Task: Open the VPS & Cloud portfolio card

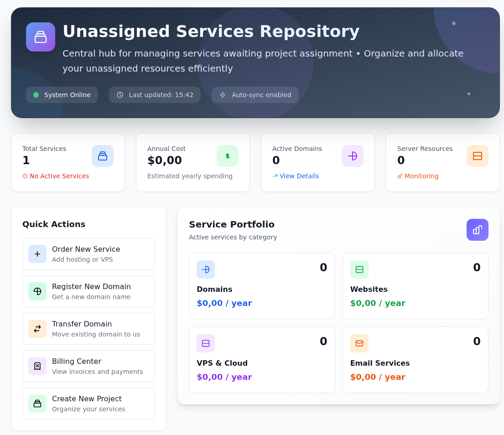Action: click(262, 360)
